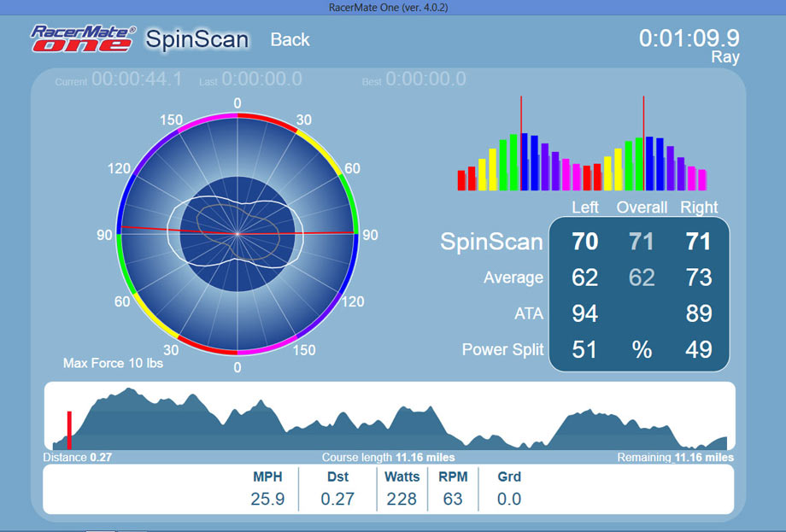Go back using the Back button
Image resolution: width=786 pixels, height=532 pixels.
(x=290, y=40)
